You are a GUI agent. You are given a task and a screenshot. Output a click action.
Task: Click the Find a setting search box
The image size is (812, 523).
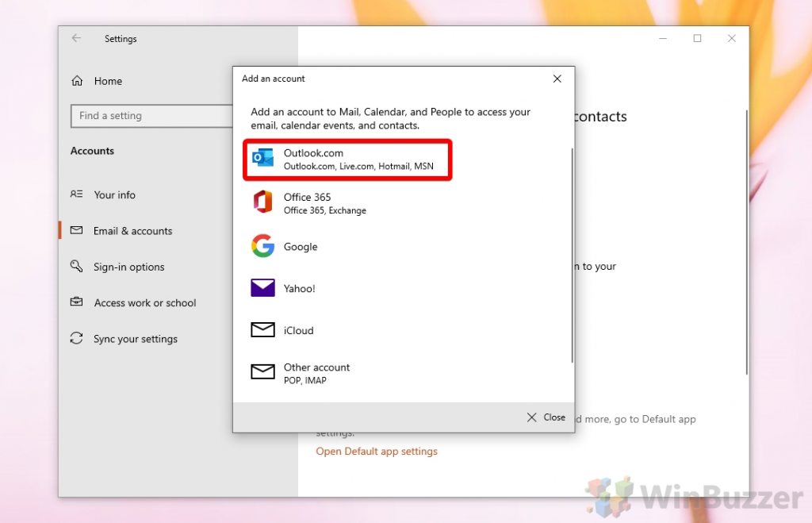click(x=151, y=116)
